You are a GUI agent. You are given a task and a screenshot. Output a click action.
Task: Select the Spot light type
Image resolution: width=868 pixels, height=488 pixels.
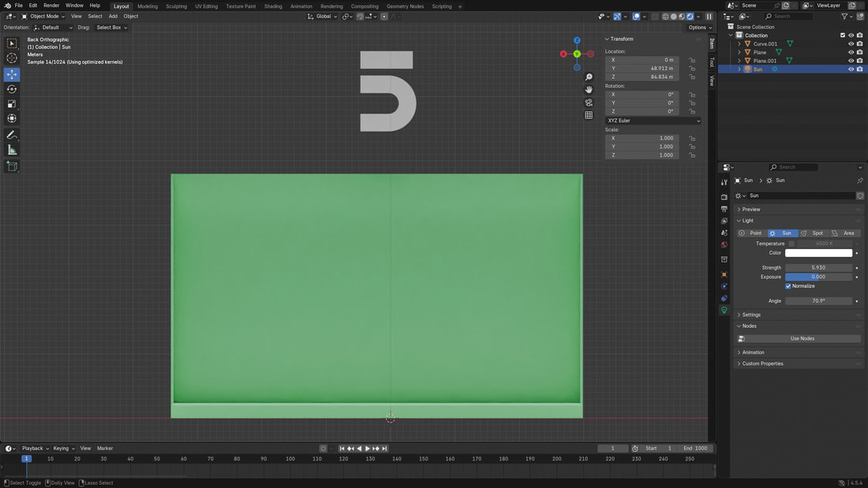pos(813,233)
